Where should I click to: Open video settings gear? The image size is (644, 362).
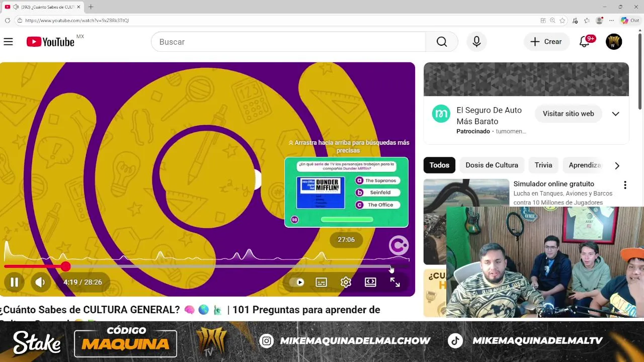coord(346,282)
